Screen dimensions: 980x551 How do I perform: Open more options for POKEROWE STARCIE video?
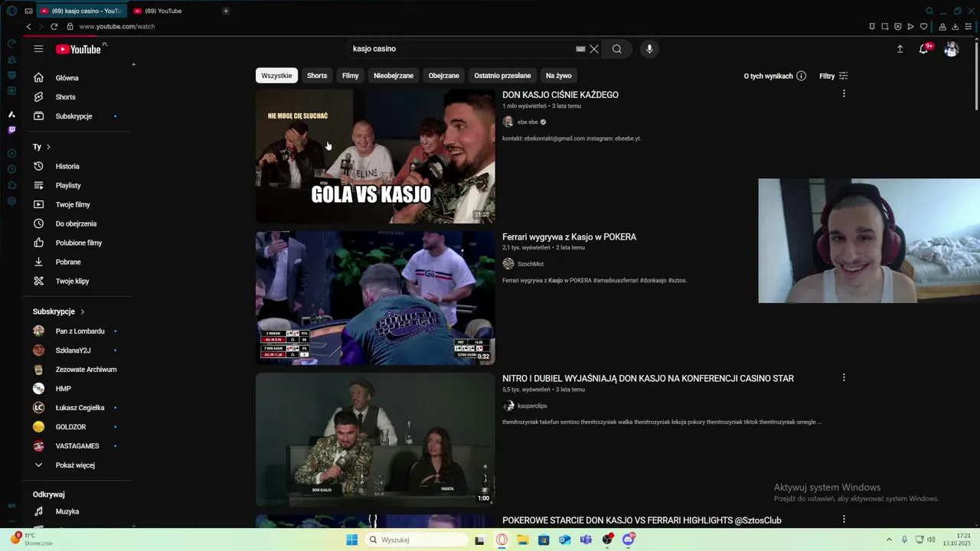pyautogui.click(x=844, y=519)
